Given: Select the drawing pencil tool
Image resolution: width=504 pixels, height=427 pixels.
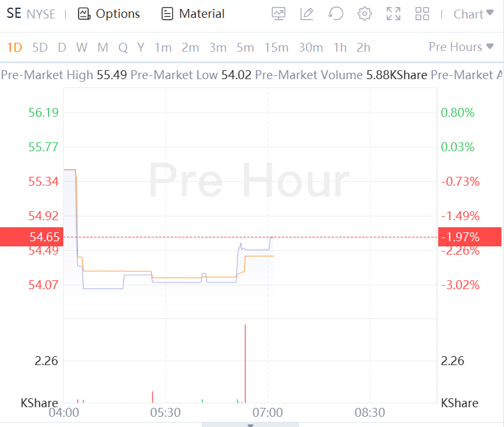Looking at the screenshot, I should pyautogui.click(x=307, y=13).
